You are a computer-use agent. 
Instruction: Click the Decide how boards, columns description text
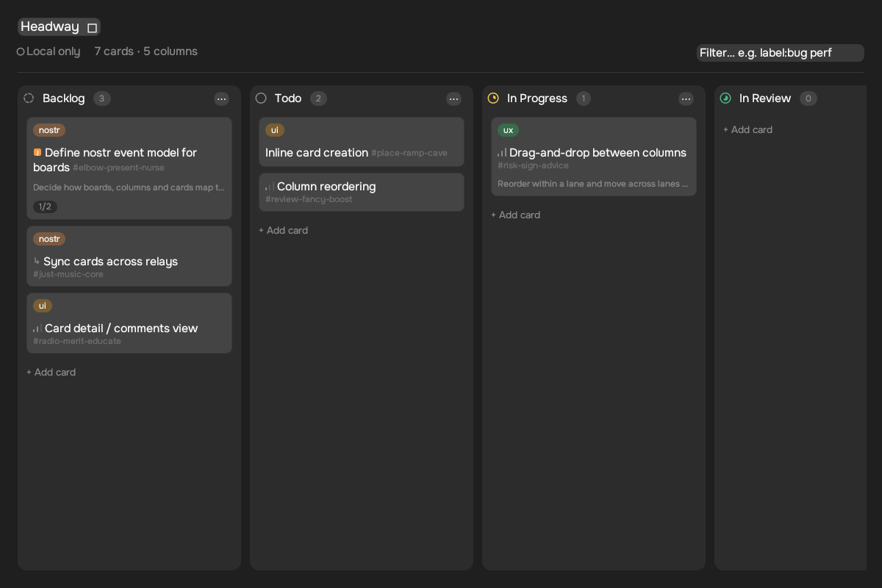(129, 188)
